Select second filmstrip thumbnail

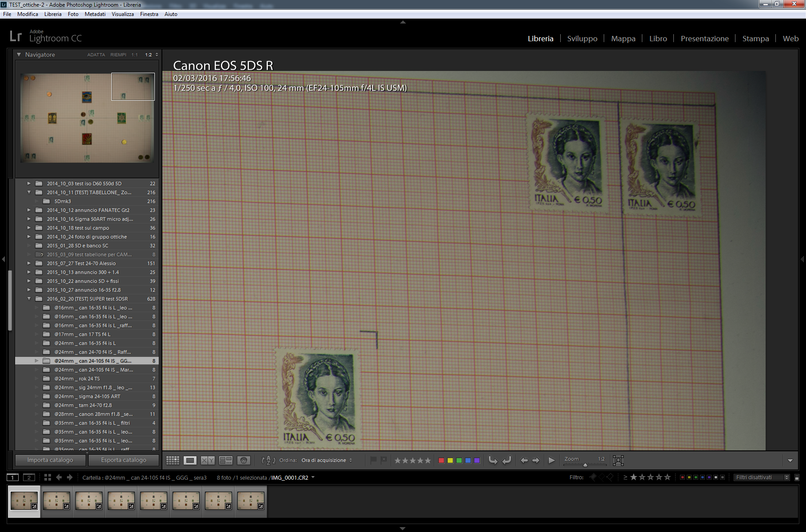(57, 501)
